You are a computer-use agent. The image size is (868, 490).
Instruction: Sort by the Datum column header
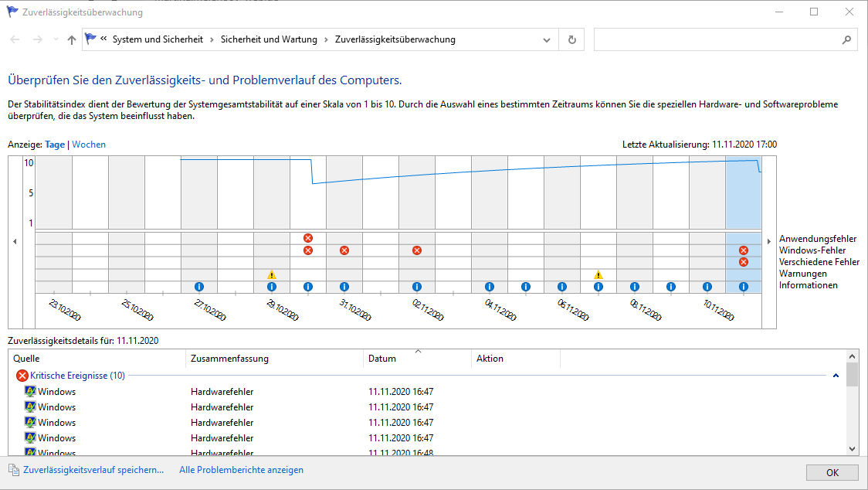coord(417,359)
